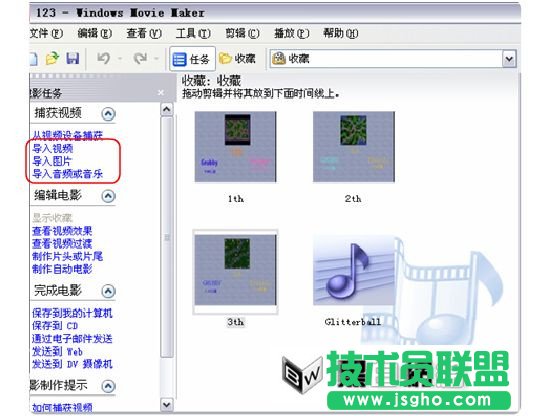This screenshot has height=416, width=554.
Task: Click 导入视频 link
Action: 53,148
